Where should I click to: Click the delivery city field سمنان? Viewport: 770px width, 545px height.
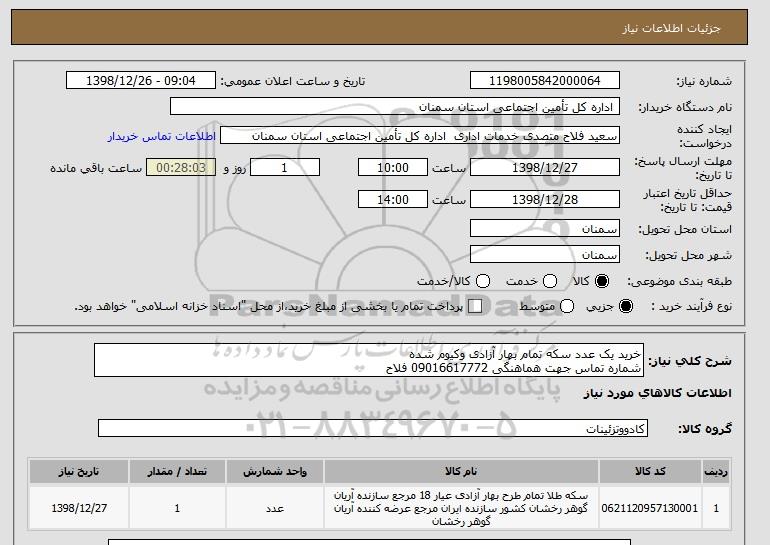545,254
